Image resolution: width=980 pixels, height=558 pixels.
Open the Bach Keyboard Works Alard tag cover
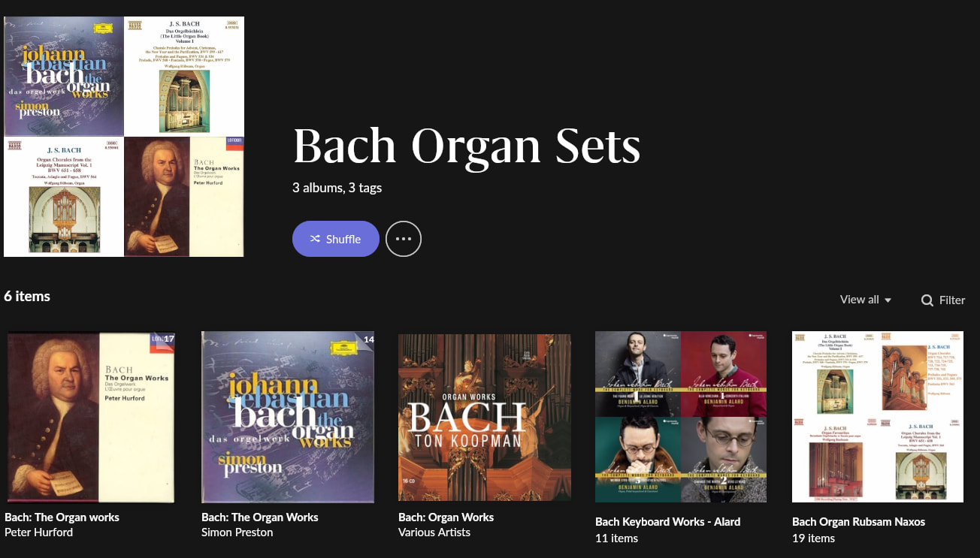pos(681,417)
